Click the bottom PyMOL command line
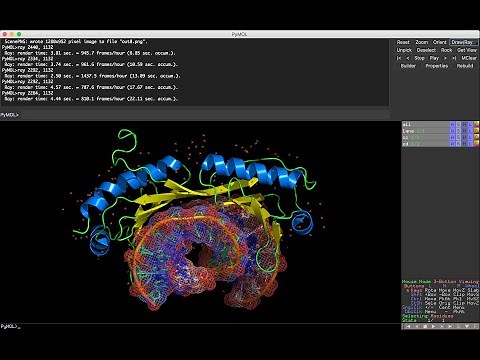 click(x=200, y=327)
